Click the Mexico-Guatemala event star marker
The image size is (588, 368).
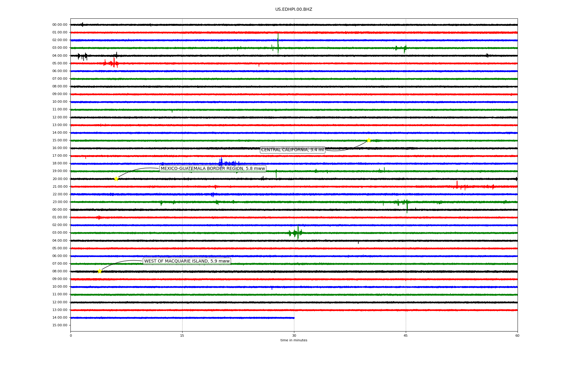pyautogui.click(x=116, y=179)
